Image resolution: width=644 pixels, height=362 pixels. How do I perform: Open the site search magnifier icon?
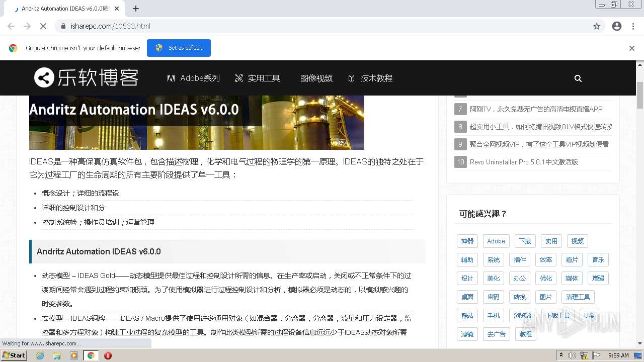578,78
